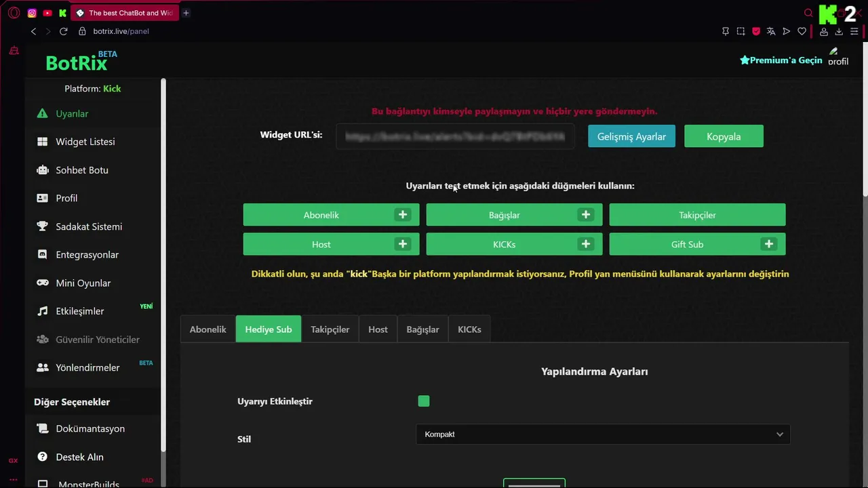Switch to the pinned YouTube tab
Viewport: 868px width, 488px height.
pos(47,13)
